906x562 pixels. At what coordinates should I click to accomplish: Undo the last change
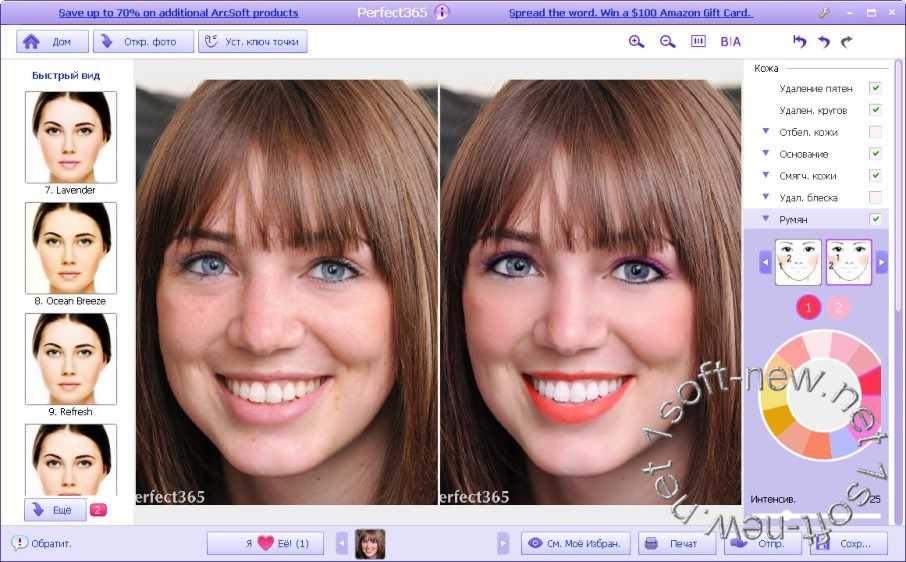(824, 42)
